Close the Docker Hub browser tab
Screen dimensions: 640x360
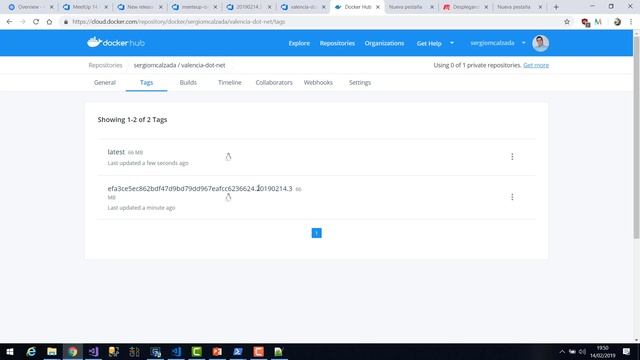tap(378, 7)
